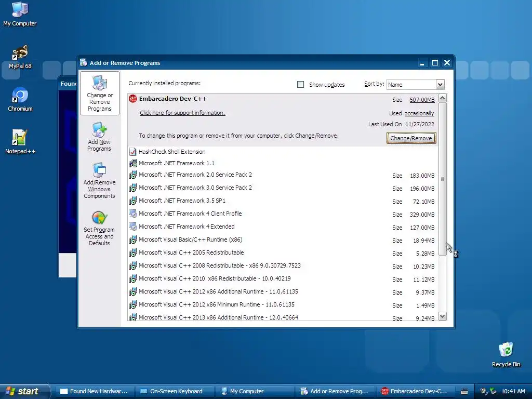Viewport: 532px width, 399px height.
Task: Click the Embarcadero Dev-C++ program icon
Action: pyautogui.click(x=132, y=99)
